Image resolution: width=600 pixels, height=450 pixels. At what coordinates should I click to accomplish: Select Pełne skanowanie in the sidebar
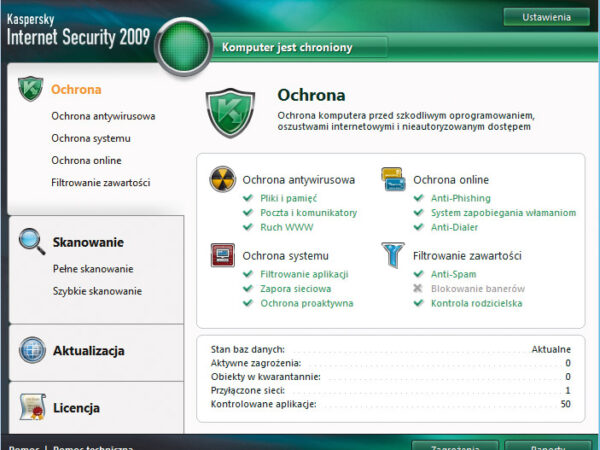point(93,269)
